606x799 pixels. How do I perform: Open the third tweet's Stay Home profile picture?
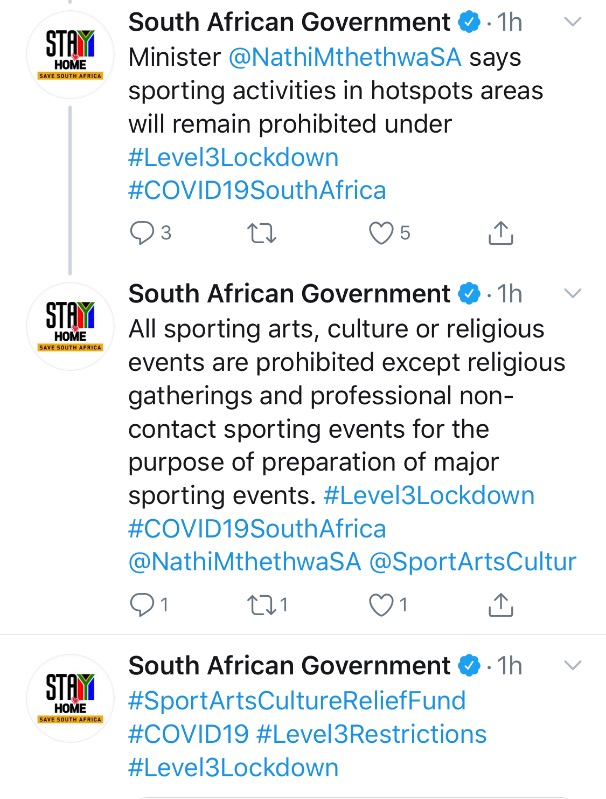pos(69,694)
